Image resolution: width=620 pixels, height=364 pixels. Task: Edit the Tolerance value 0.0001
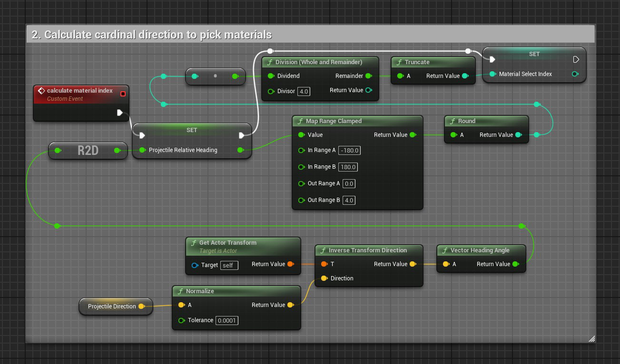(226, 321)
